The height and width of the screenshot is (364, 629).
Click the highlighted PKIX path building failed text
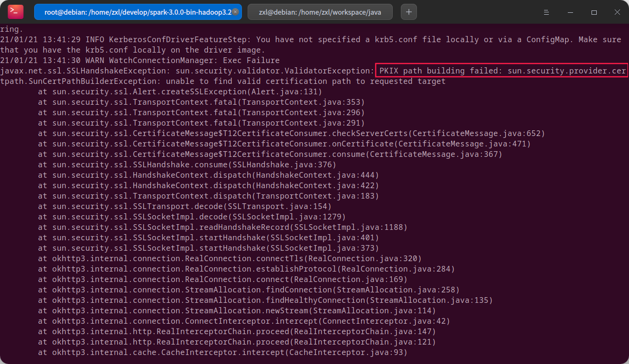click(x=500, y=71)
